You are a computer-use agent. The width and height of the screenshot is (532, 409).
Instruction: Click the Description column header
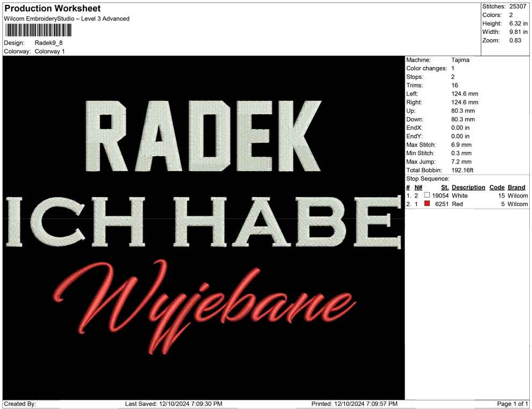click(x=468, y=187)
